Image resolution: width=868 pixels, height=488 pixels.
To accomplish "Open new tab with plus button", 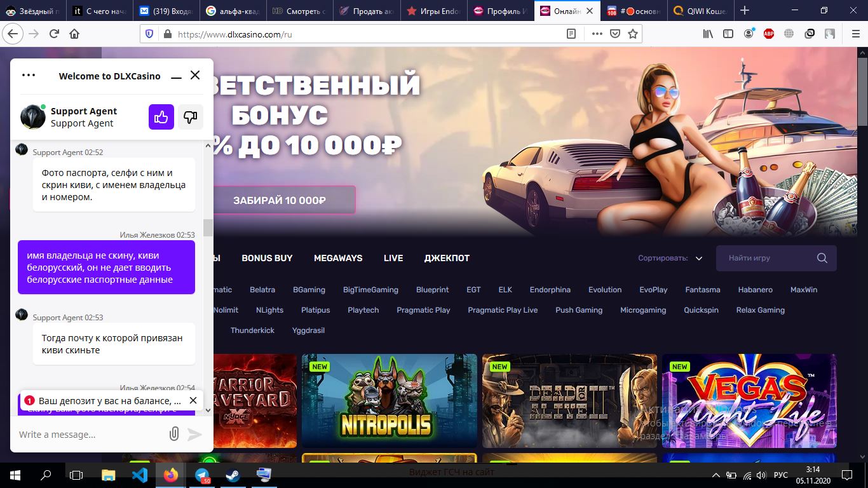I will click(x=745, y=11).
